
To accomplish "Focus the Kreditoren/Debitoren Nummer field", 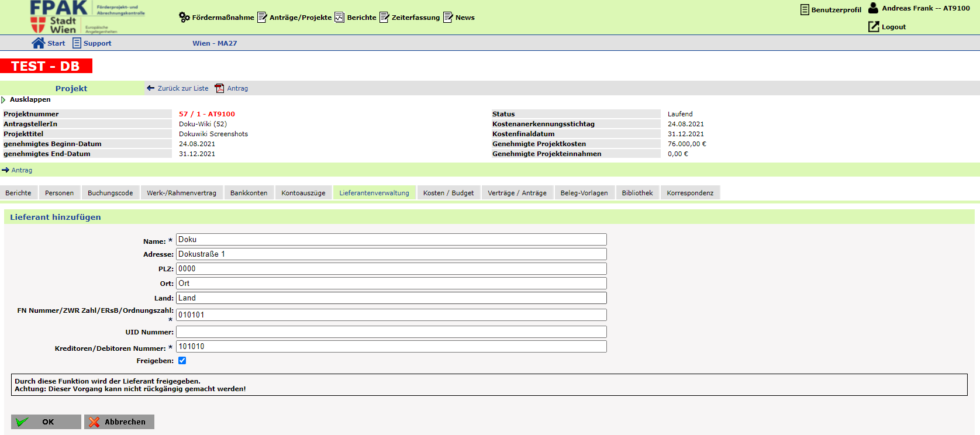I will coord(391,347).
